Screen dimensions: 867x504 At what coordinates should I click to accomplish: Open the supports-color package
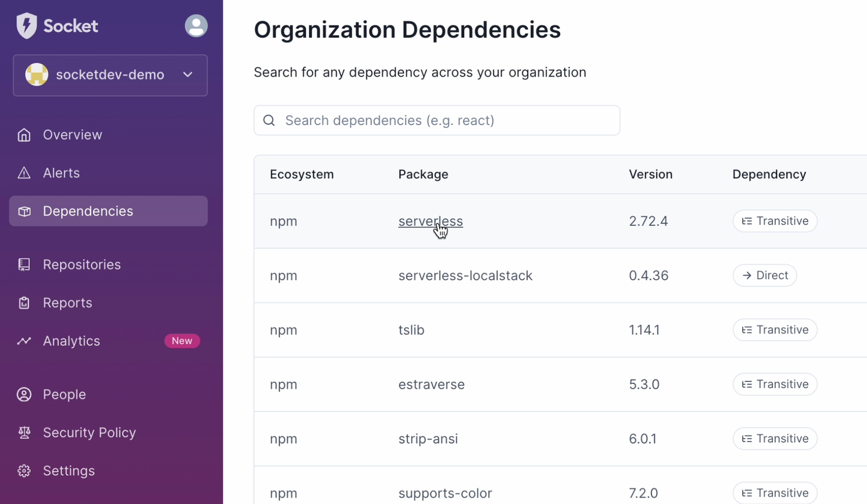click(445, 493)
